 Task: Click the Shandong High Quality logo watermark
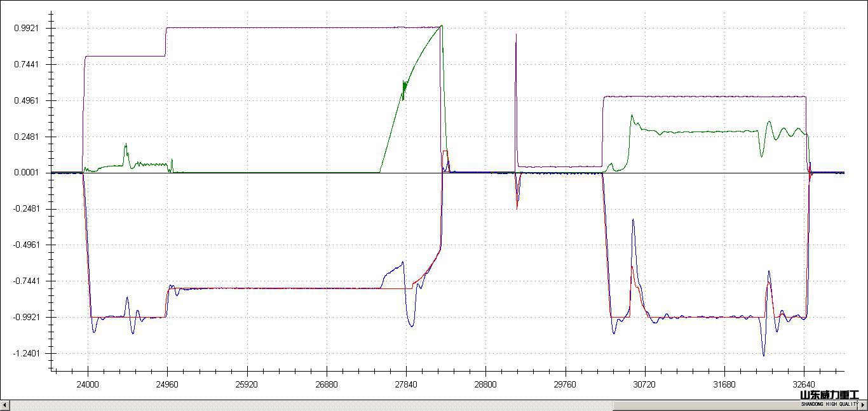click(x=829, y=398)
